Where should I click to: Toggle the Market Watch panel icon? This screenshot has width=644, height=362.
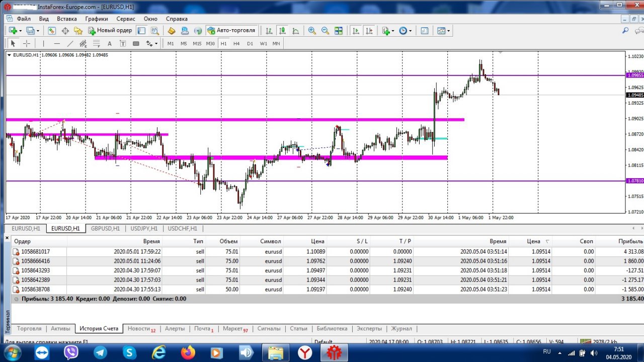point(52,30)
